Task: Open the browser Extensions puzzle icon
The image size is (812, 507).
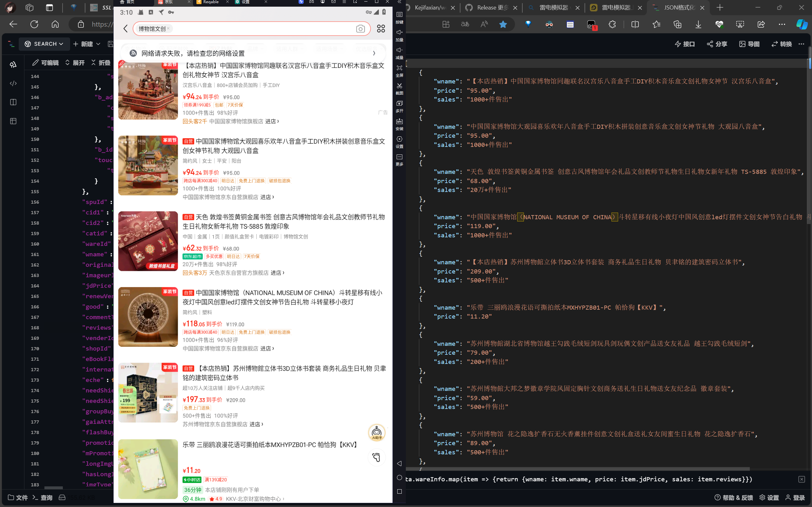Action: coord(612,24)
